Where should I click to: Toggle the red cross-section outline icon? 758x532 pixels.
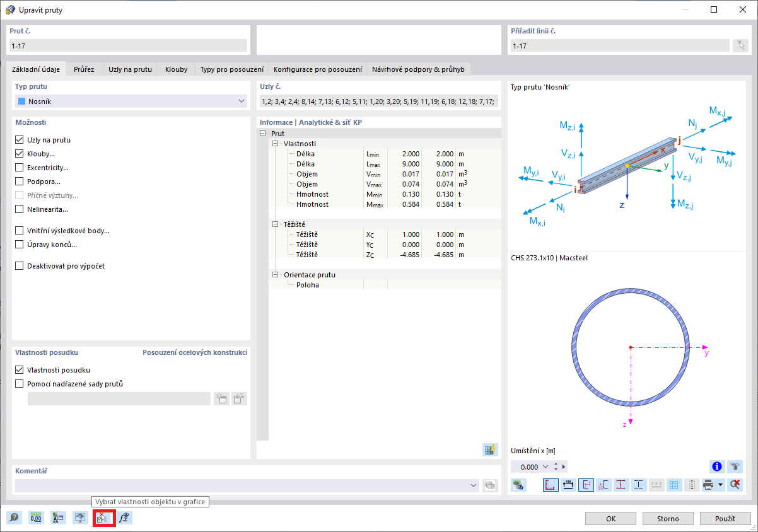[551, 485]
